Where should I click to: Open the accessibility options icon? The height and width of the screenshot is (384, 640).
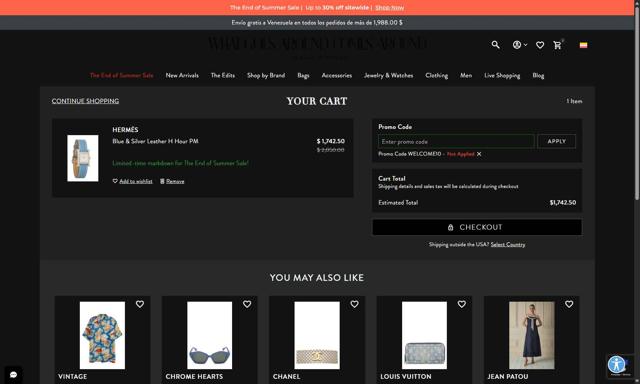tap(616, 365)
